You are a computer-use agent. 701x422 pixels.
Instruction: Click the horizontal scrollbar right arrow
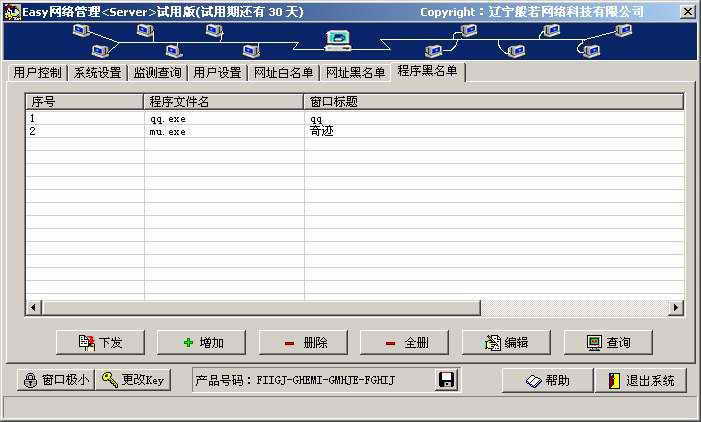[x=676, y=307]
